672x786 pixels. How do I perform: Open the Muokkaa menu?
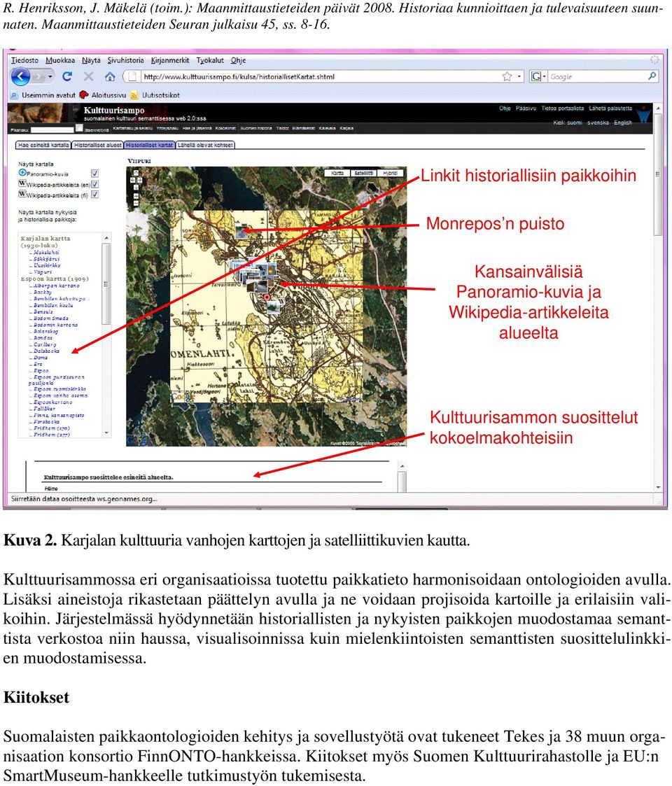[60, 60]
